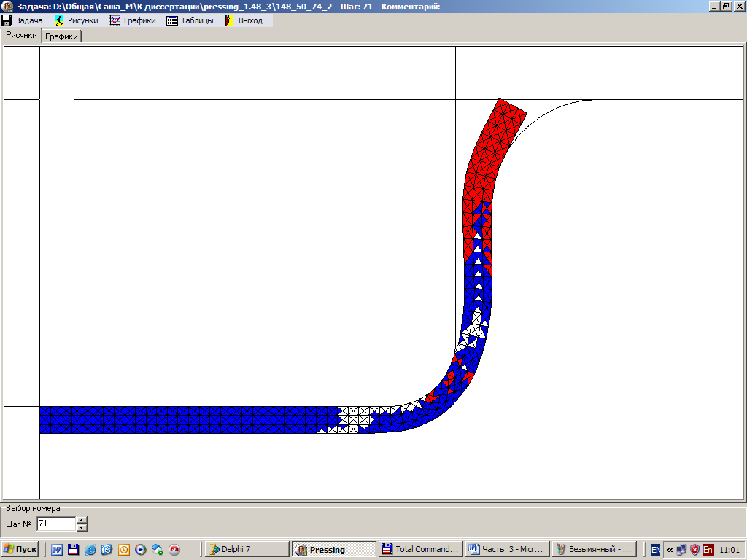Click the Выход exit door icon
This screenshot has width=747, height=560.
[x=229, y=20]
